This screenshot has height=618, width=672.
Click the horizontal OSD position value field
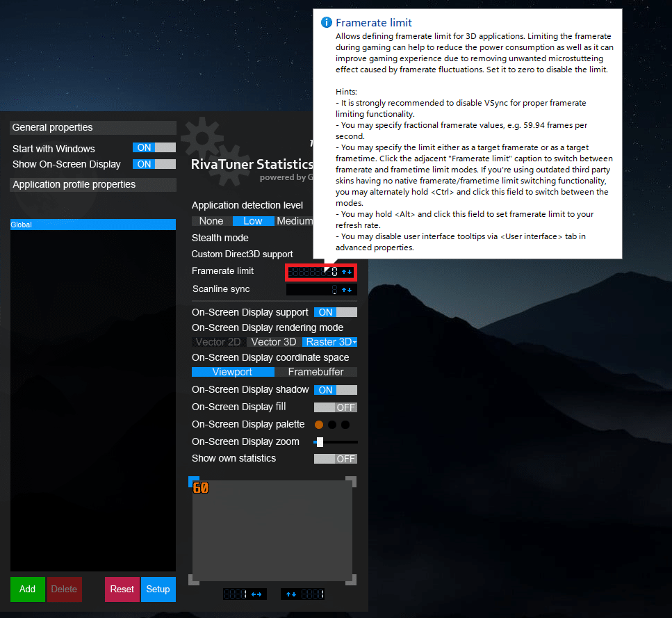[x=236, y=594]
